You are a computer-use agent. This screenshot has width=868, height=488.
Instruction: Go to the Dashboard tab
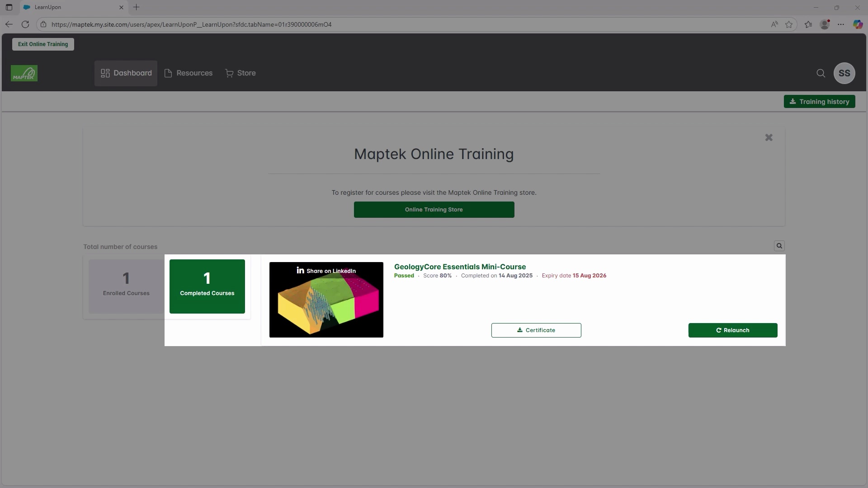[126, 73]
